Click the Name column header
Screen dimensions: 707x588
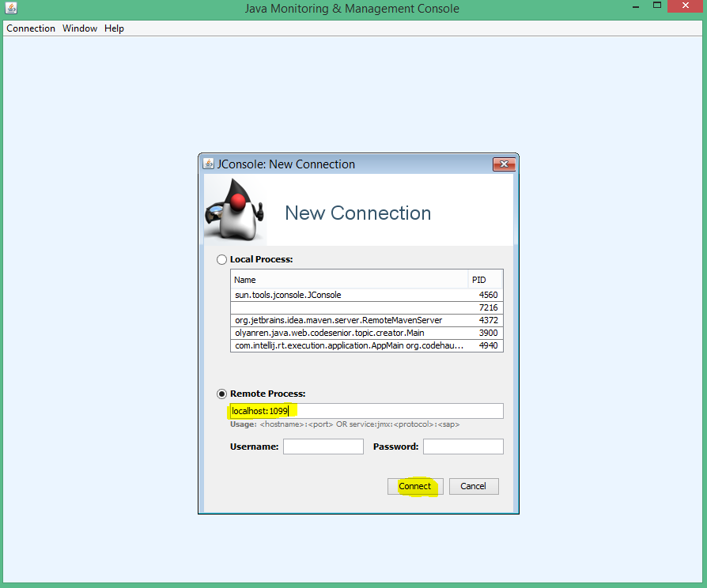350,280
